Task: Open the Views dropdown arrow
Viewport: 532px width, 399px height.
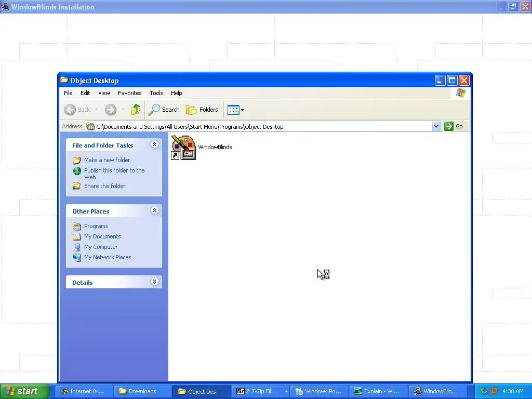Action: click(242, 110)
